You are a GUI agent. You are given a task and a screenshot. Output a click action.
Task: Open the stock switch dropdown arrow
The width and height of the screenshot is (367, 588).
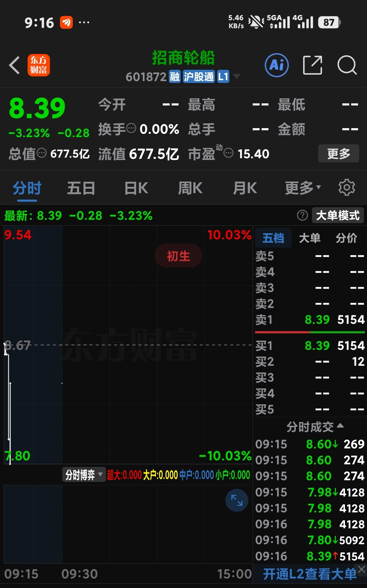point(237,76)
